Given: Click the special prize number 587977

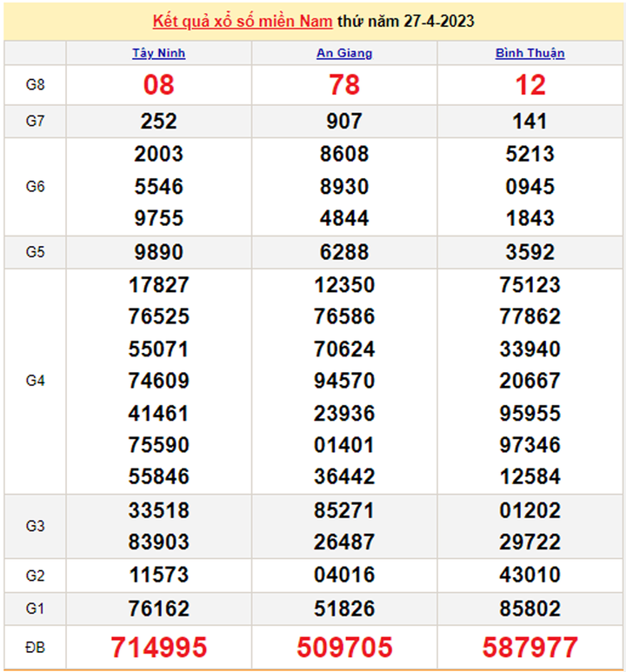Looking at the screenshot, I should (x=530, y=647).
